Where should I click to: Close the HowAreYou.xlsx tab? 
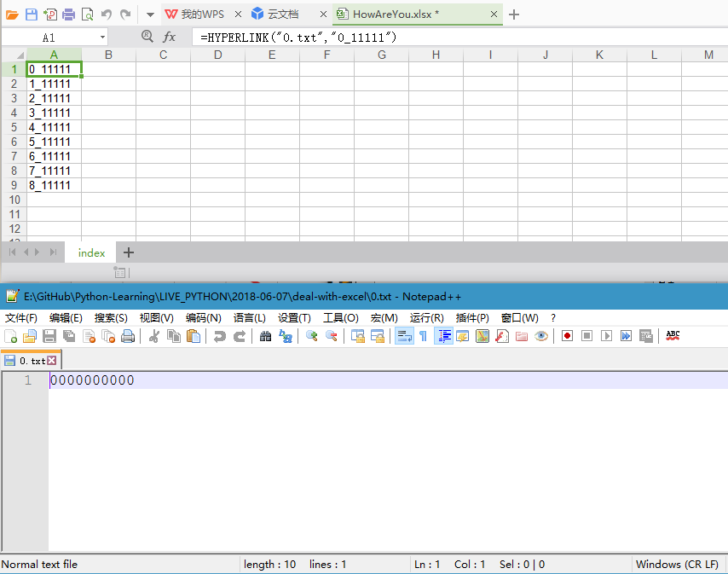click(x=494, y=14)
